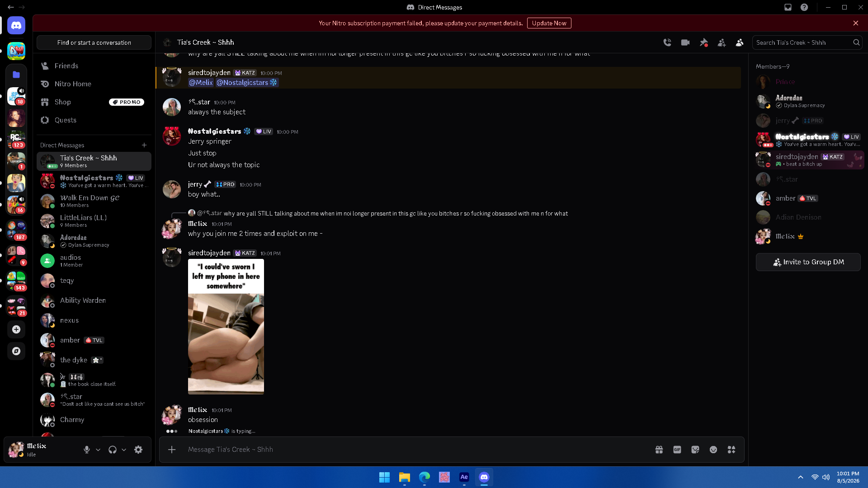Open the Friends tab
This screenshot has height=488, width=868.
coord(94,66)
